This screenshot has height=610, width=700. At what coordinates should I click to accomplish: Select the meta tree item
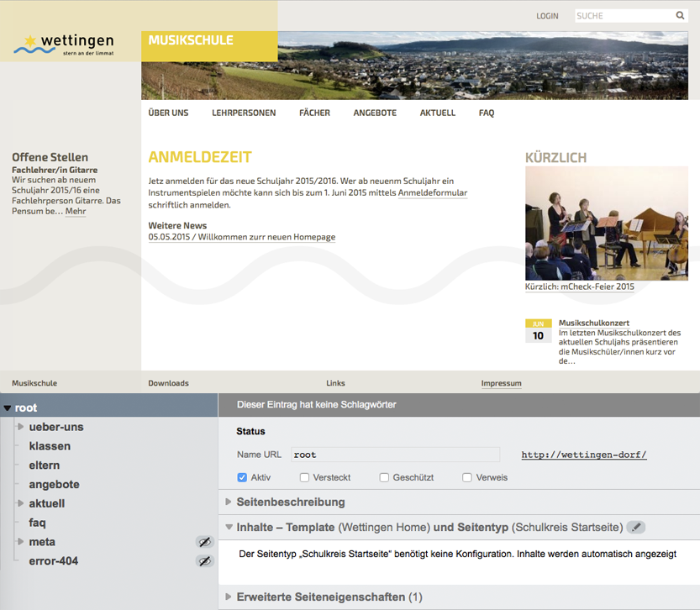42,542
